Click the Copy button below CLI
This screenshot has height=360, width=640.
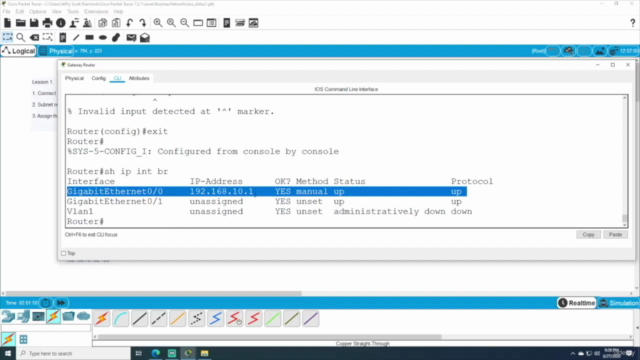588,235
